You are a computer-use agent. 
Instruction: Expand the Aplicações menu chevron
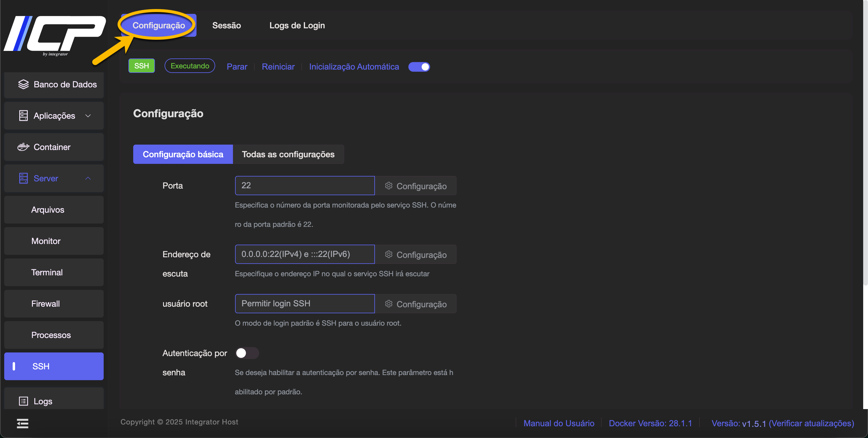[88, 115]
